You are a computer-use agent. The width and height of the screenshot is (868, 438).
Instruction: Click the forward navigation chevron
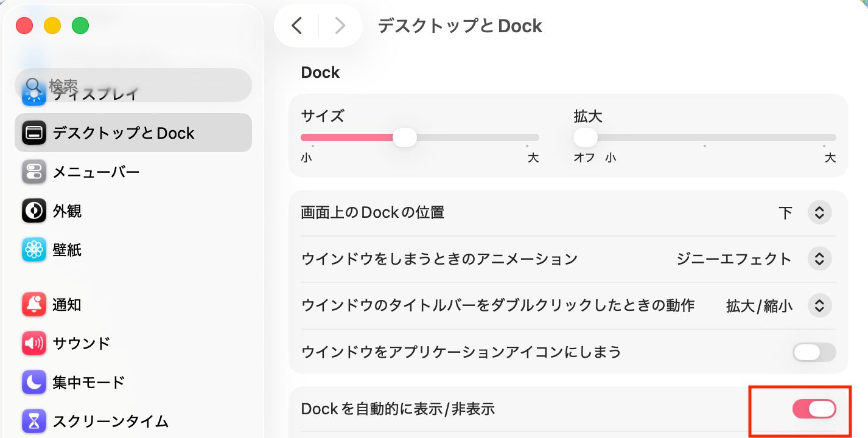coord(340,26)
